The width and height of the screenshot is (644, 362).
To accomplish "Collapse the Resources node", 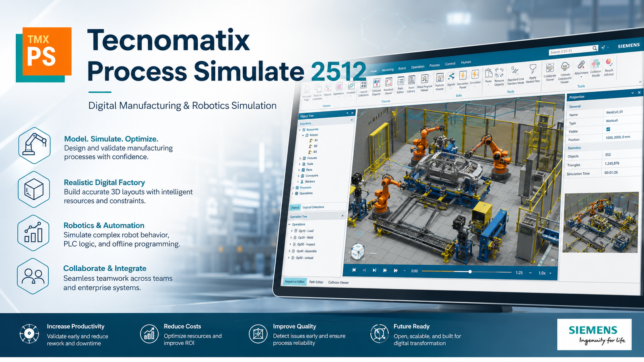I will pyautogui.click(x=300, y=130).
